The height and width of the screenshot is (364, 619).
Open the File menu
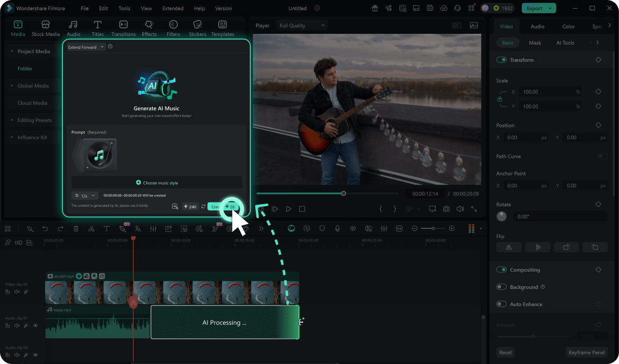pos(84,8)
